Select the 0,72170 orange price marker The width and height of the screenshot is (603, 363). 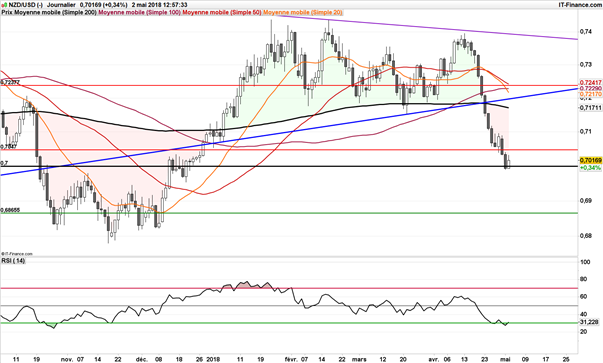click(x=590, y=94)
